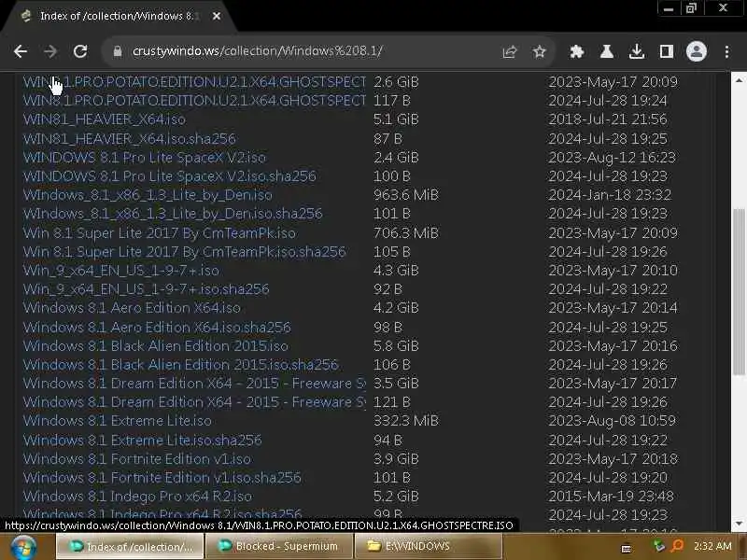Go back to the previous page

[21, 51]
